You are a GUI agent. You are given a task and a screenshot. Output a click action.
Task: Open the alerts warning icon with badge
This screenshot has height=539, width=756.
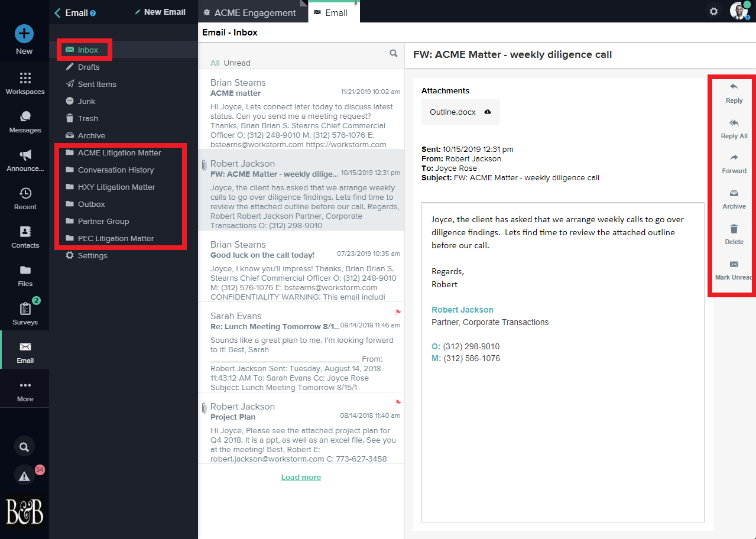24,476
